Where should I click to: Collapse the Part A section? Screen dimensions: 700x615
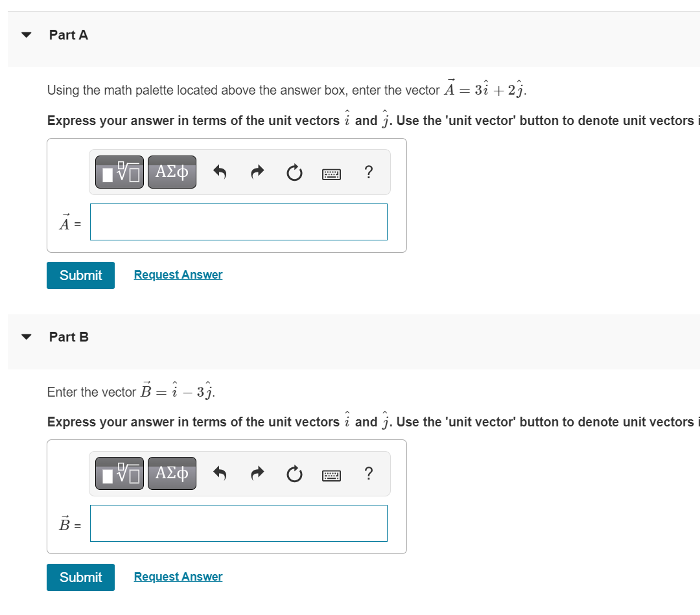pos(25,34)
